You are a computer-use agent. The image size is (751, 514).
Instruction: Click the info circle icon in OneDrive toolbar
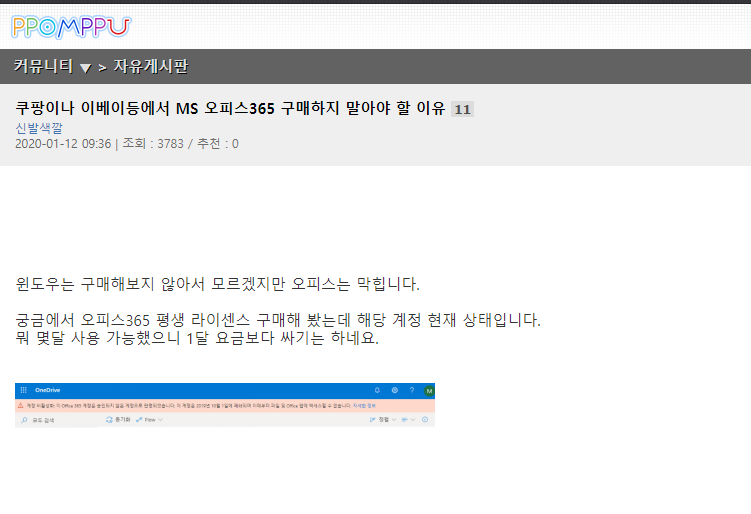click(425, 420)
